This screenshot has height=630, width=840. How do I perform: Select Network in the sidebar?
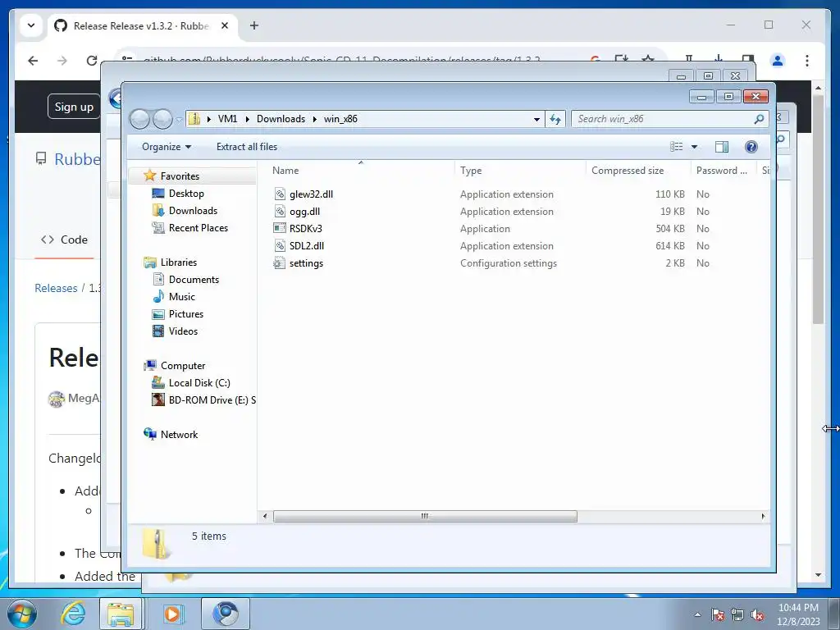pyautogui.click(x=179, y=435)
